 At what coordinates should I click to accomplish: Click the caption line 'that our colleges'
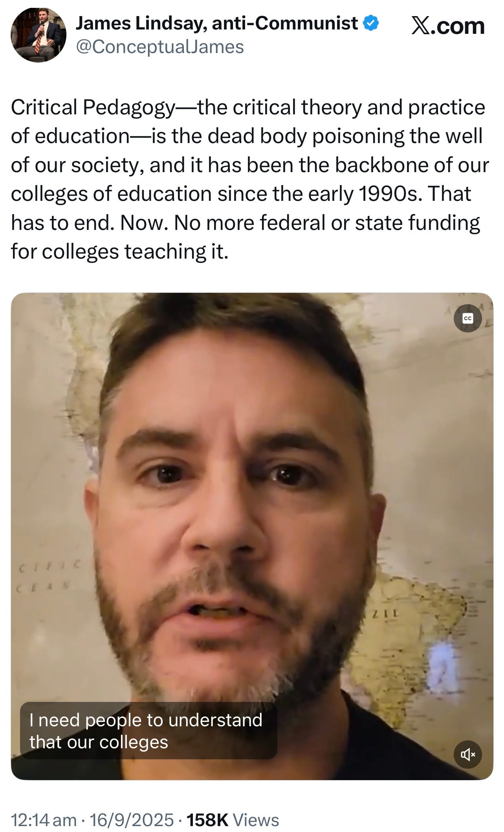coord(99,742)
